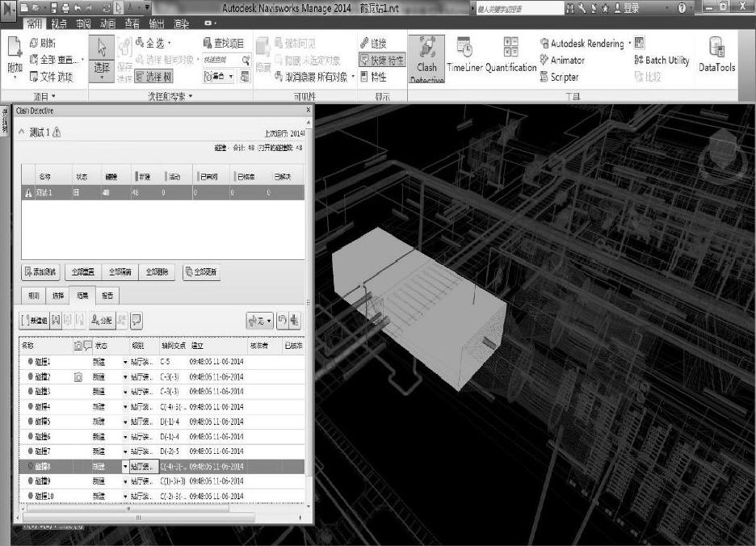Click the camera icon on the 碰撞2 row
This screenshot has width=756, height=546.
click(x=78, y=377)
